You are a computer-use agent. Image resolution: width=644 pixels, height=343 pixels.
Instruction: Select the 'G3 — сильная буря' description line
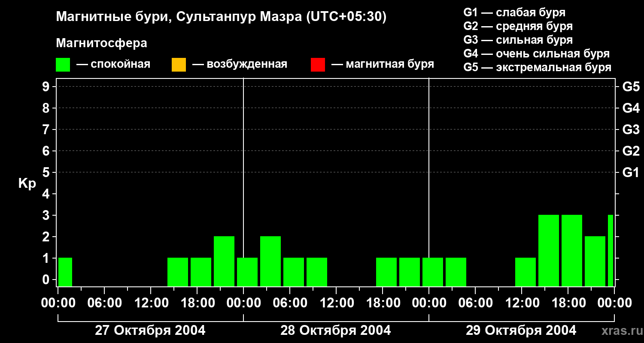518,40
